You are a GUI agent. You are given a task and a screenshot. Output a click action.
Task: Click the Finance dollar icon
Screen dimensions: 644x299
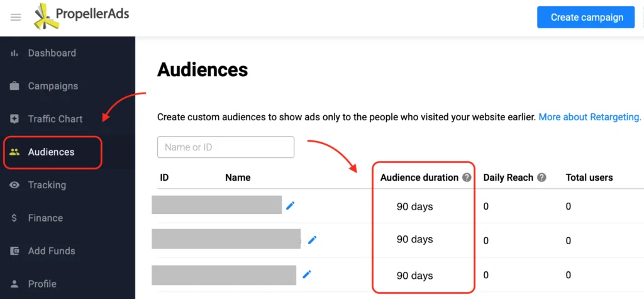click(x=14, y=218)
